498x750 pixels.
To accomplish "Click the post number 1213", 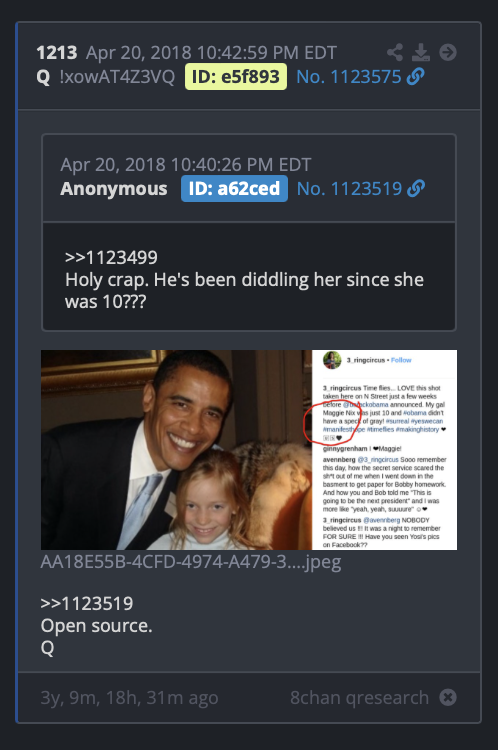I will click(57, 53).
